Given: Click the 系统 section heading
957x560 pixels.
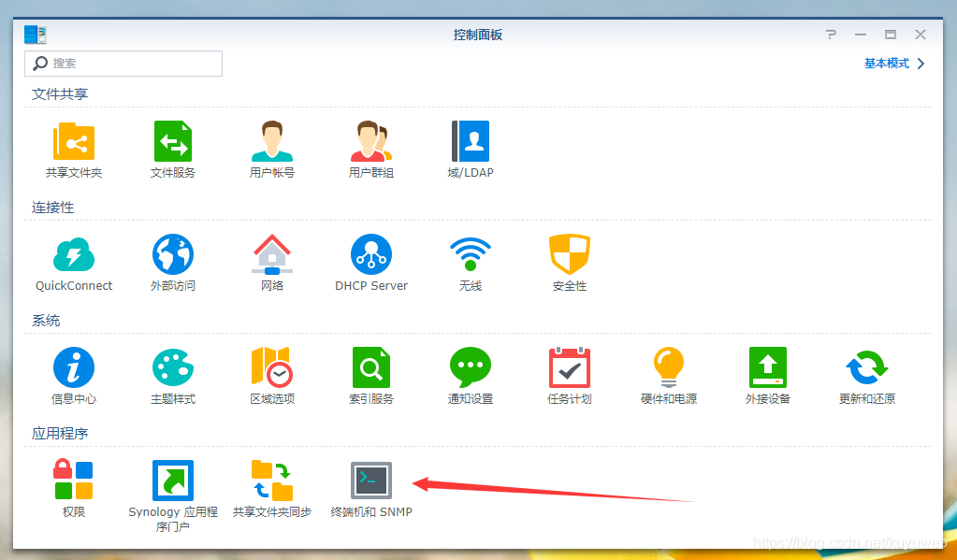Looking at the screenshot, I should pyautogui.click(x=46, y=321).
